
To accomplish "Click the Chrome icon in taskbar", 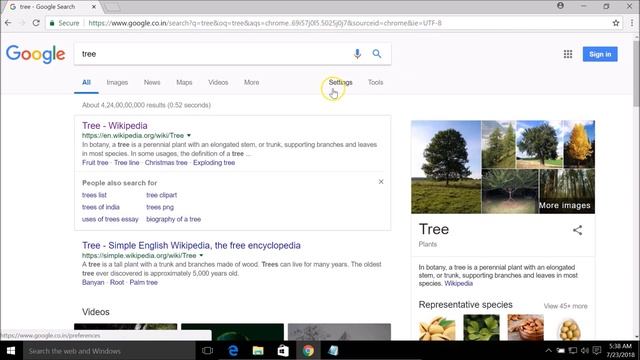I will click(x=308, y=351).
